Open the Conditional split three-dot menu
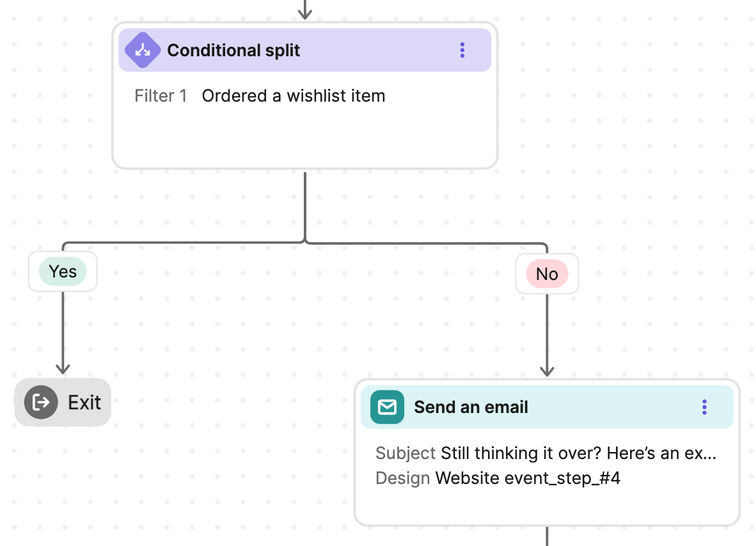Screen dimensions: 756x546 point(462,50)
